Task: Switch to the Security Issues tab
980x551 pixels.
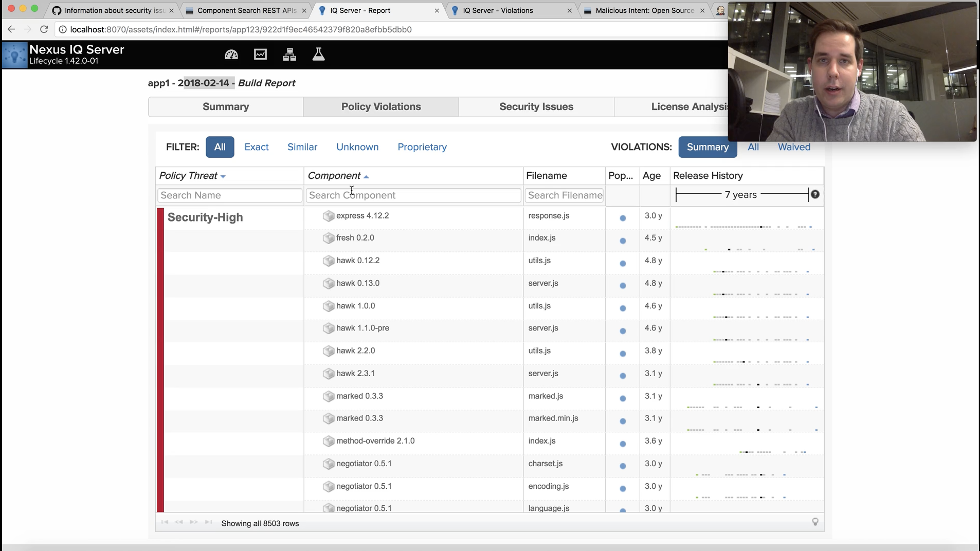Action: point(536,106)
